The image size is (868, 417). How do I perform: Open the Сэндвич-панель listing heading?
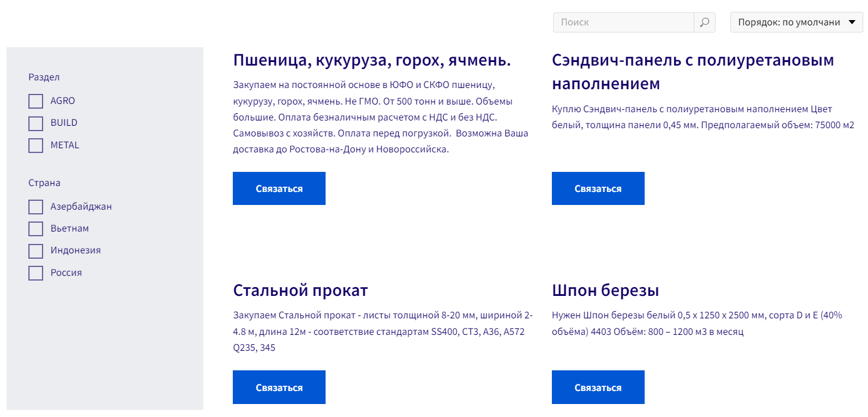point(693,71)
